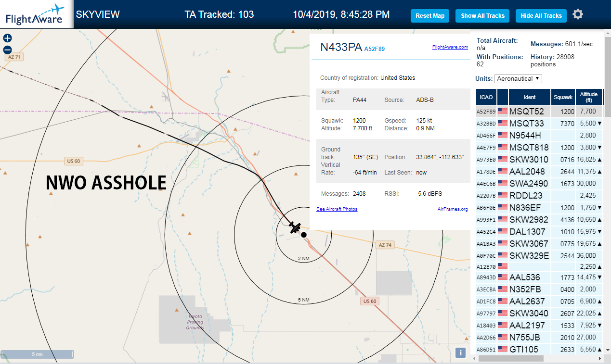Sort table by Altitude (ft) column header

coord(588,97)
